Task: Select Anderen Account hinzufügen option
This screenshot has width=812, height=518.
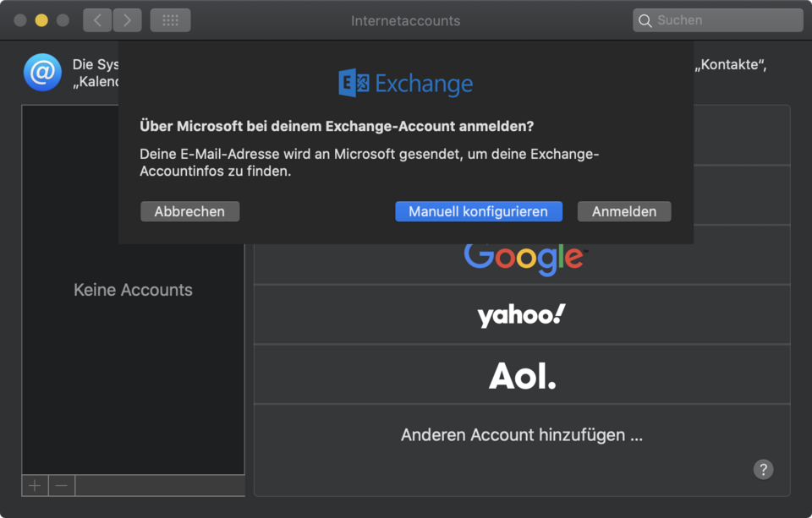Action: 522,435
